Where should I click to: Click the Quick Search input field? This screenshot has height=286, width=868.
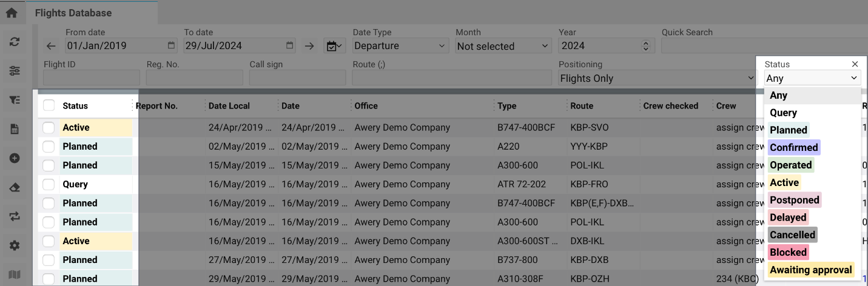tap(764, 46)
